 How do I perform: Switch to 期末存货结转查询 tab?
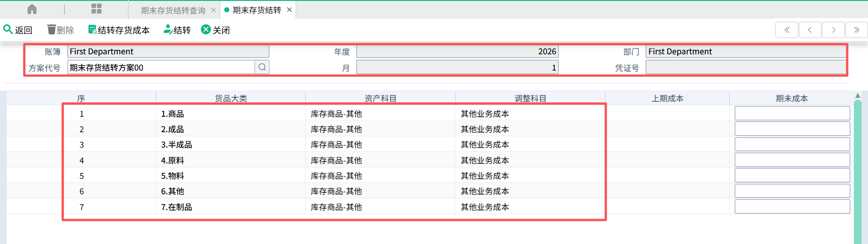click(x=173, y=10)
